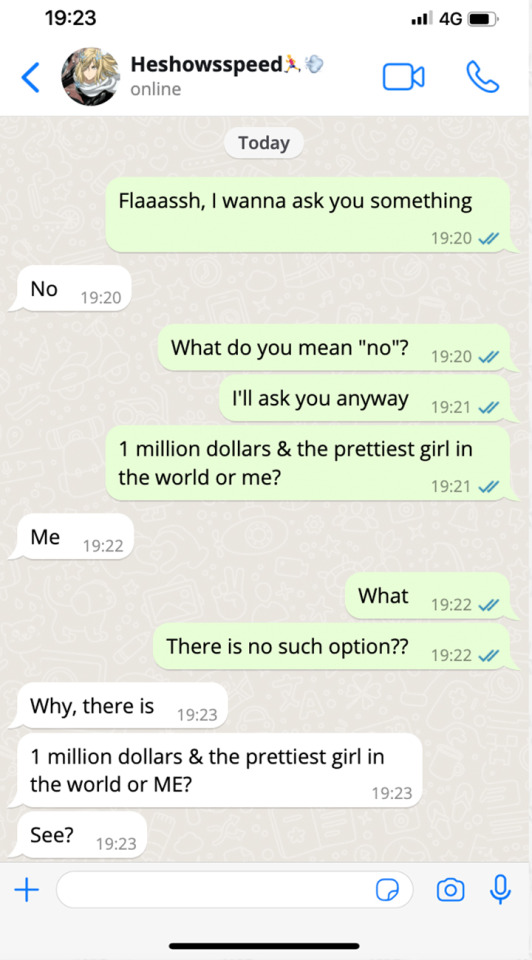This screenshot has height=960, width=532.
Task: Open Heshowsspeed's profile picture
Action: [x=90, y=77]
